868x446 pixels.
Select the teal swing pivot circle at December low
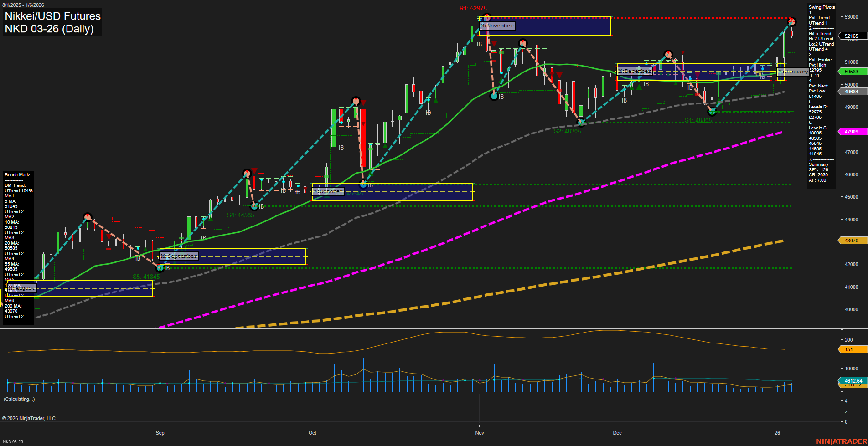(712, 111)
